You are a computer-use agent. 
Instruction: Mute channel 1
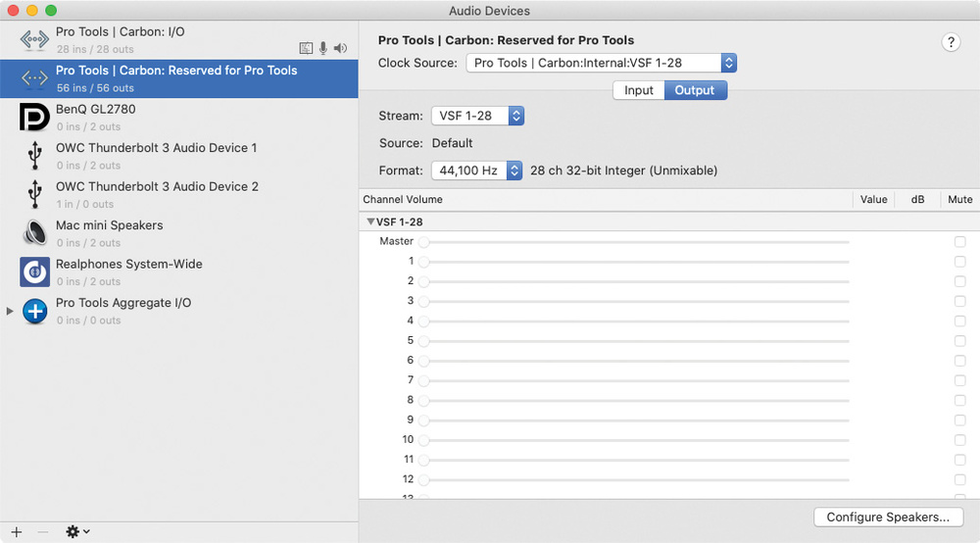pyautogui.click(x=960, y=261)
